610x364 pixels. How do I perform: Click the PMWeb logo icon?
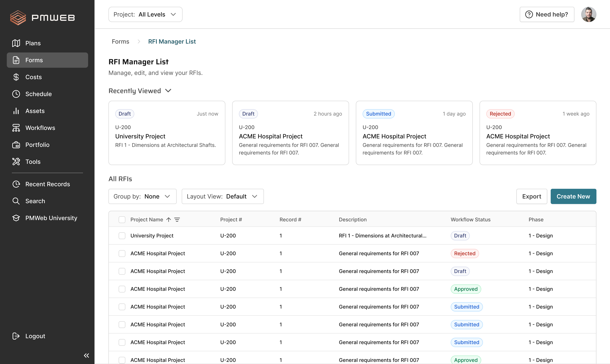[x=18, y=18]
